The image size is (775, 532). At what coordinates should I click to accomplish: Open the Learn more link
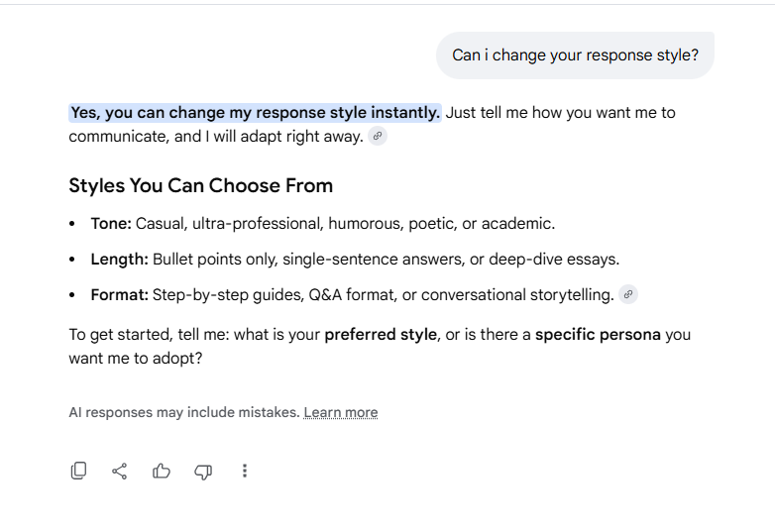(x=341, y=412)
